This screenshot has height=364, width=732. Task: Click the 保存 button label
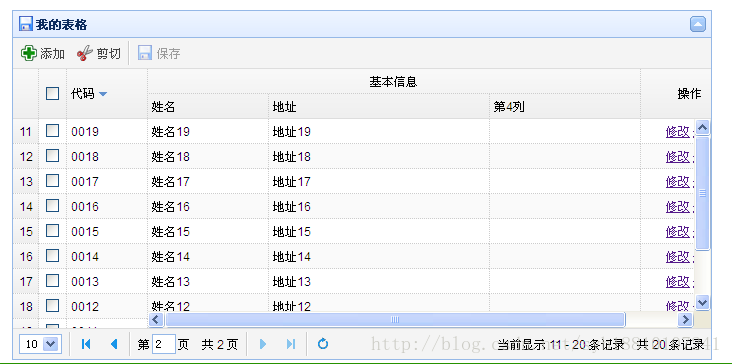[x=168, y=54]
